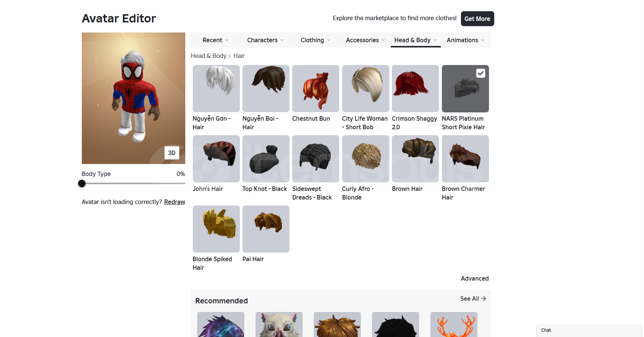644x337 pixels.
Task: Click the Body Type slider track
Action: tap(133, 183)
